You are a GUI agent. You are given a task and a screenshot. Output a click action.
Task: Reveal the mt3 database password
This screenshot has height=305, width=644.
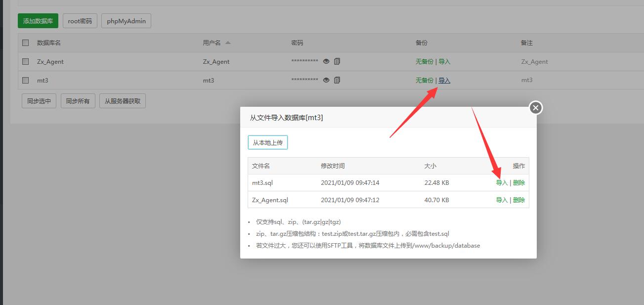(x=326, y=80)
